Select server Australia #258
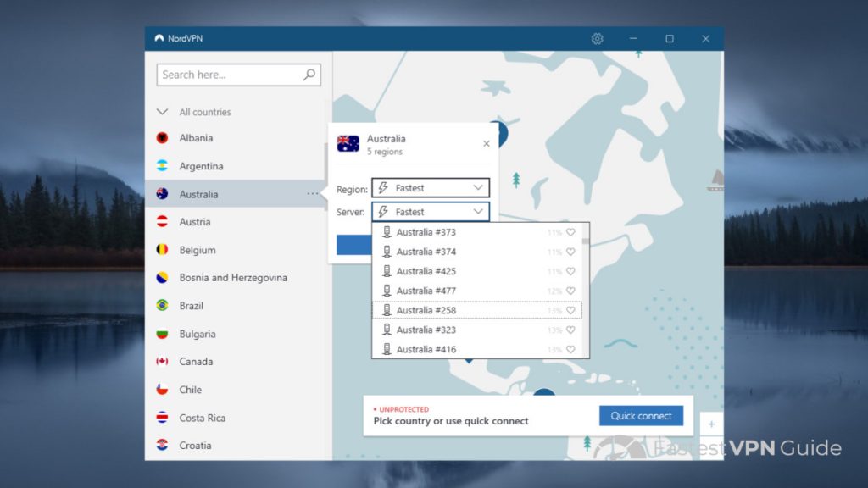Image resolution: width=868 pixels, height=488 pixels. pos(477,310)
